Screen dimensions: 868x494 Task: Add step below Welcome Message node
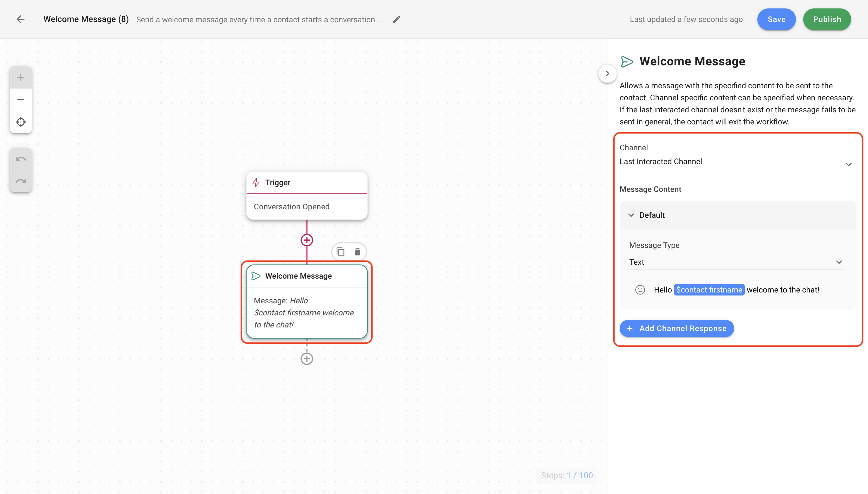(x=307, y=359)
